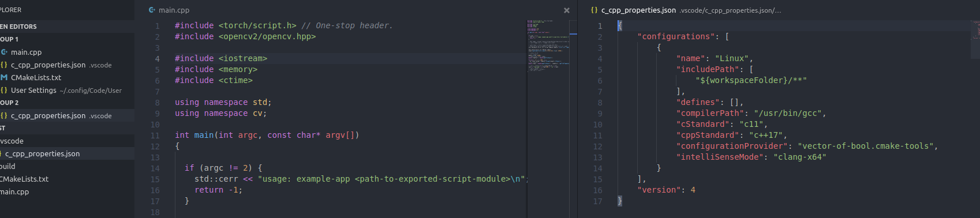Expand the .vscode folder in explorer tree
The image size is (980, 218).
coord(67,141)
